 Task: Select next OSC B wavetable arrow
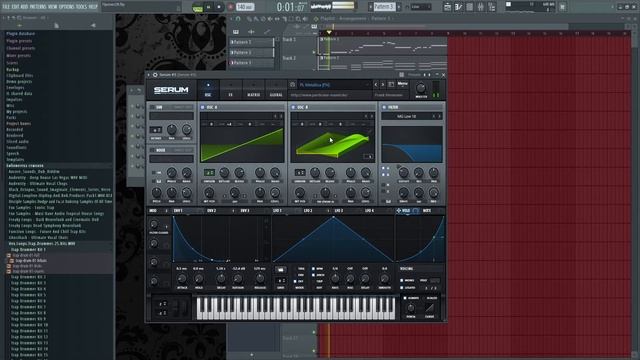371,116
